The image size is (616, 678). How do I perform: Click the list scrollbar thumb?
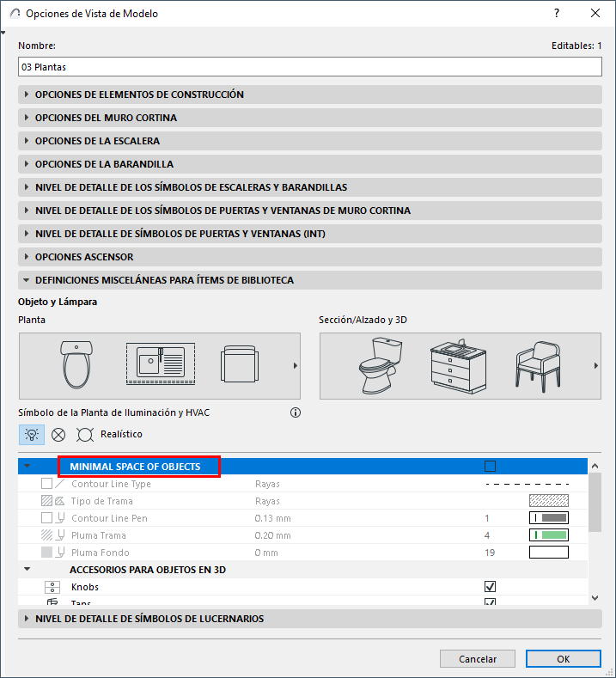point(595,503)
